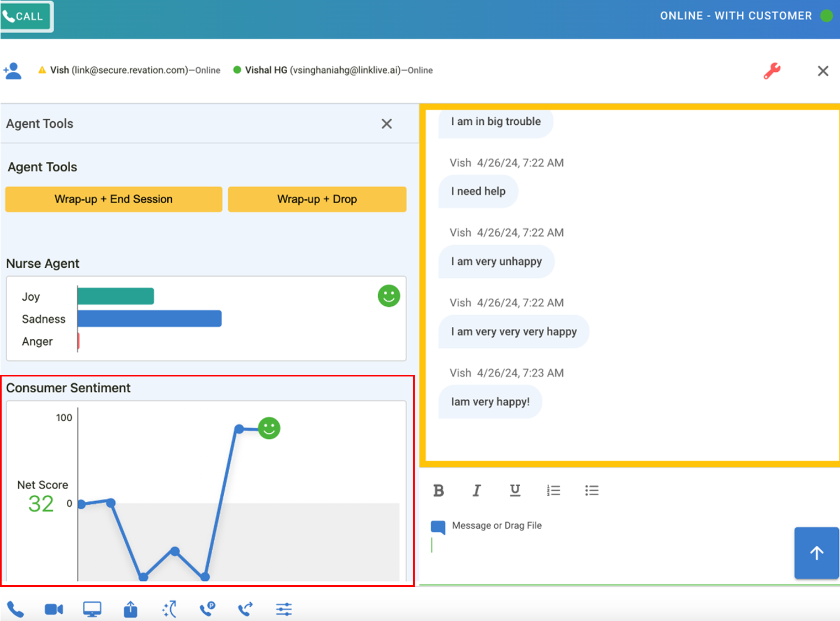Toggle italic text formatting
Screen dimensions: 840x621
coord(477,490)
